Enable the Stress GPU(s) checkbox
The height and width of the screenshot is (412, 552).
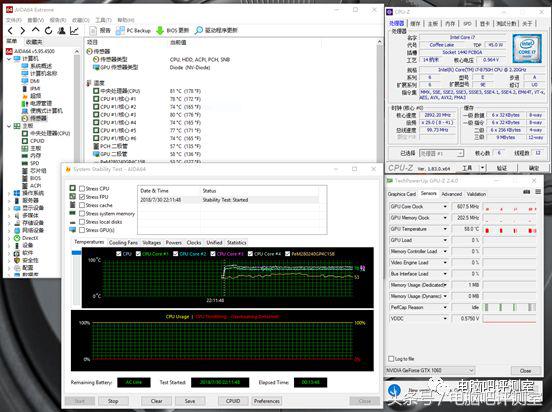point(82,230)
